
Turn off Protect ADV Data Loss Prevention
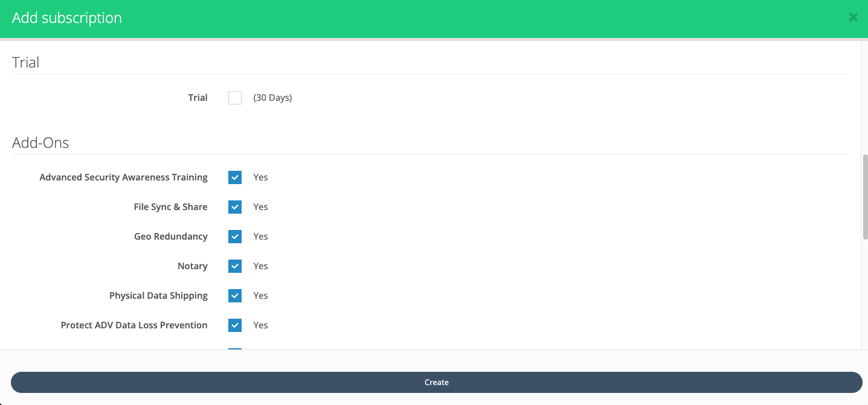point(234,325)
